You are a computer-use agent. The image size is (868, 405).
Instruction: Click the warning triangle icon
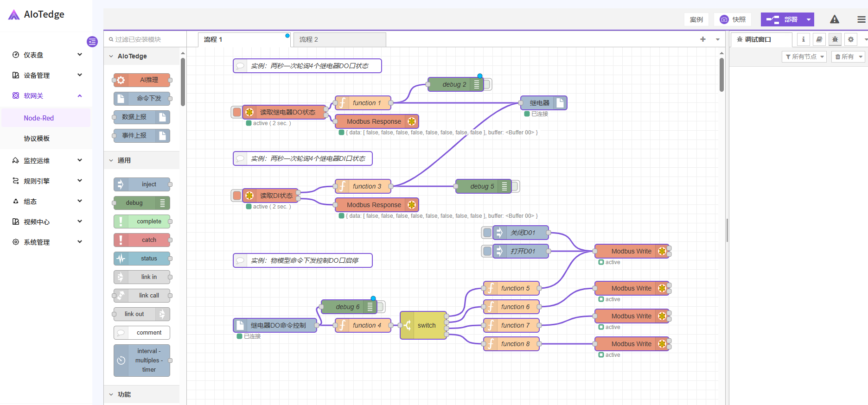click(834, 19)
